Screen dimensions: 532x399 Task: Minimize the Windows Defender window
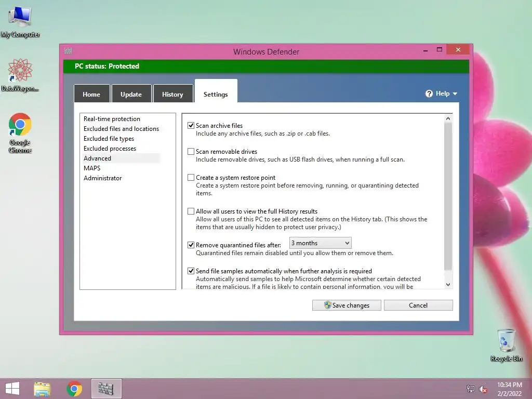click(425, 50)
